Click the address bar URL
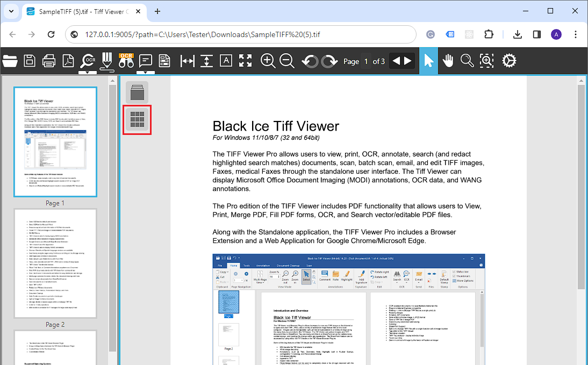 203,34
